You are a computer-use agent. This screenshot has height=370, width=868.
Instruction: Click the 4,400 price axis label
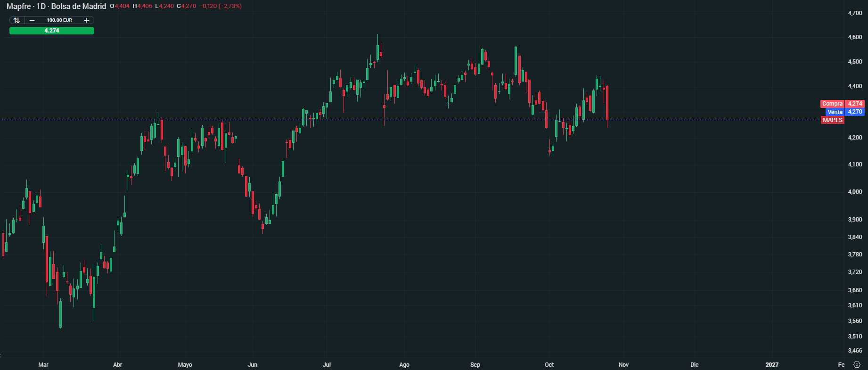click(x=855, y=86)
